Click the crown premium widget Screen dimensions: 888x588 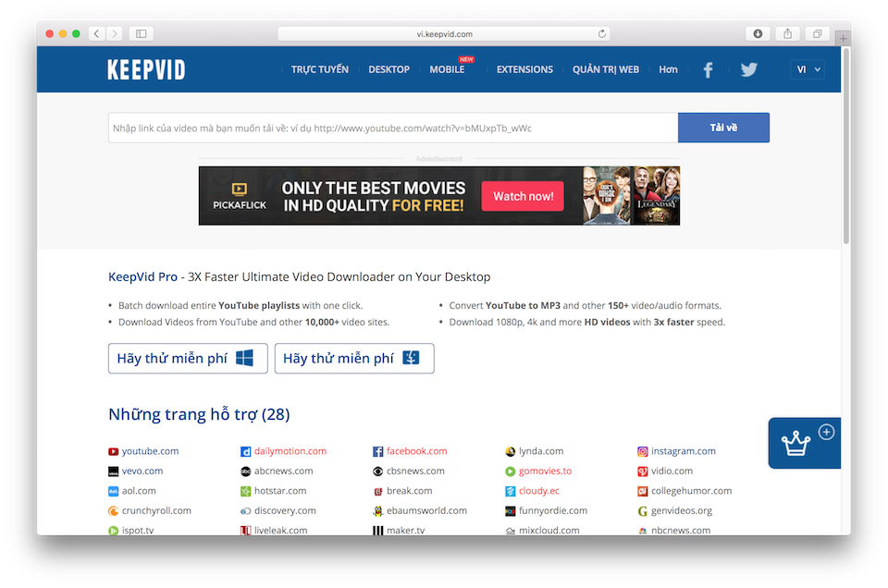(804, 443)
